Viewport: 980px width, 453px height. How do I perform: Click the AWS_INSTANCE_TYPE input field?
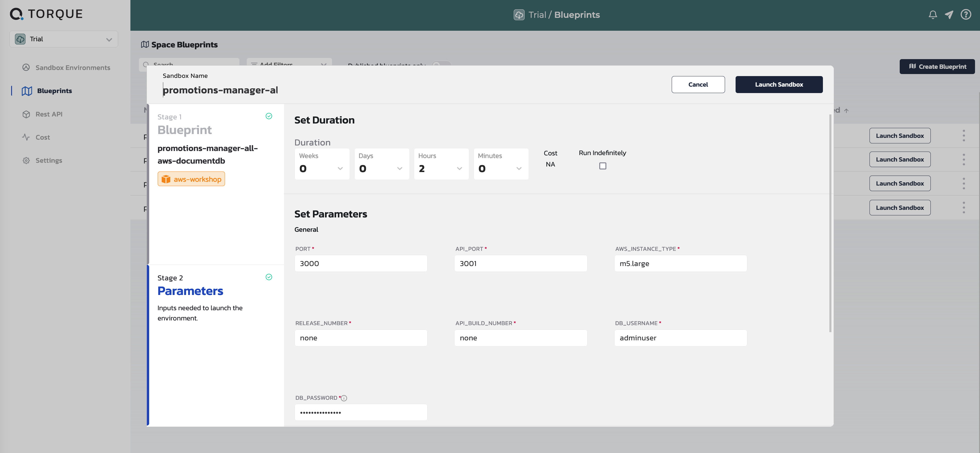coord(680,263)
